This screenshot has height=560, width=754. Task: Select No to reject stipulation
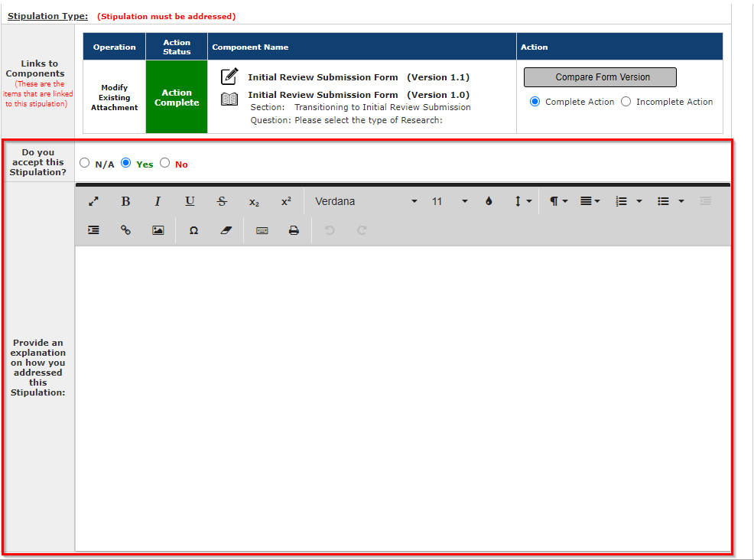click(165, 163)
